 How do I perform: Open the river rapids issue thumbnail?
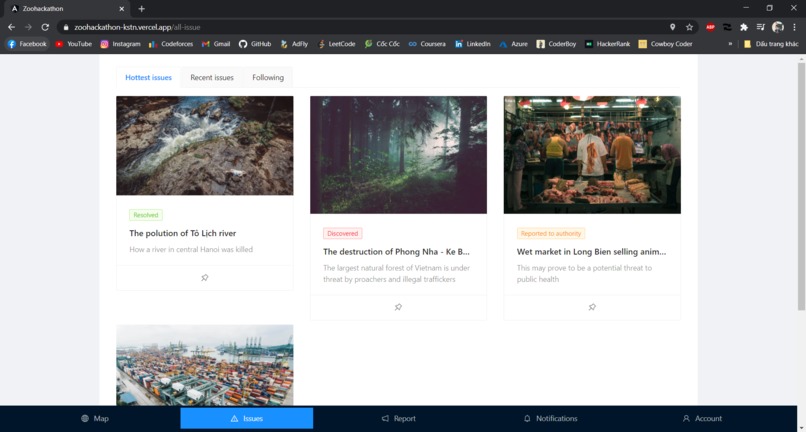(205, 146)
